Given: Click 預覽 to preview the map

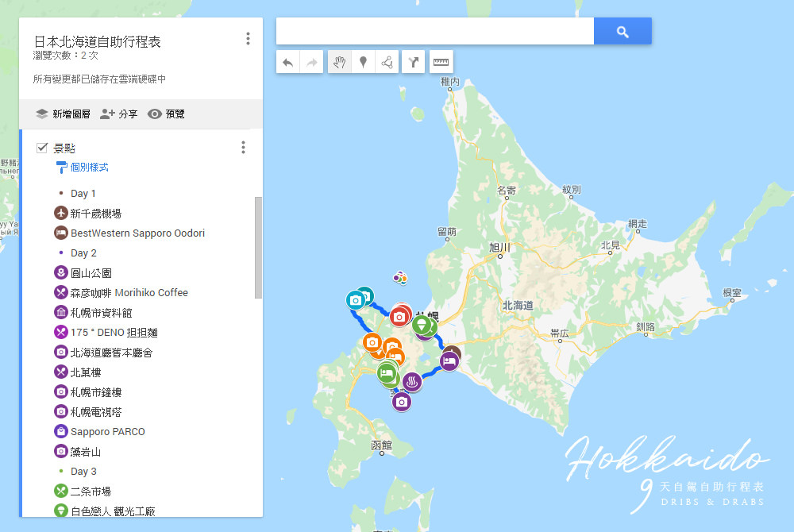Looking at the screenshot, I should (166, 114).
